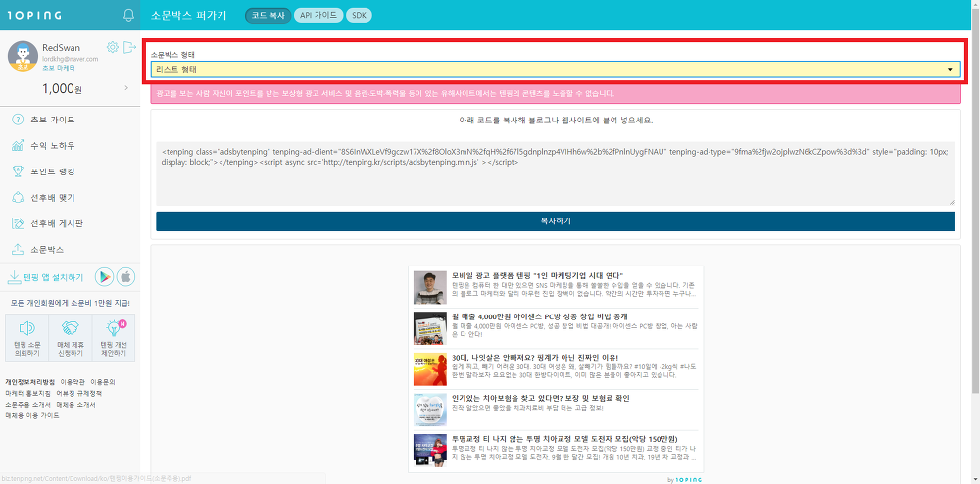980x484 pixels.
Task: Click thumbnail of 투명교정 article
Action: click(430, 451)
